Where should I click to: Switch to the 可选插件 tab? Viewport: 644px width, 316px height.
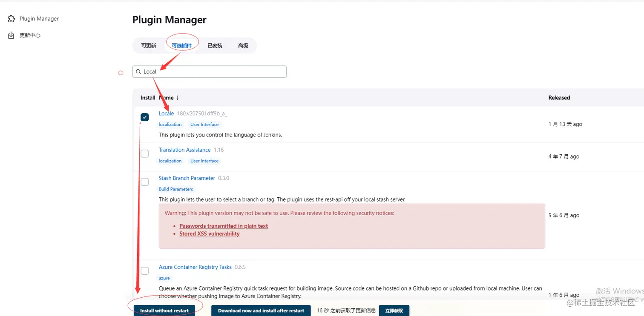click(182, 46)
